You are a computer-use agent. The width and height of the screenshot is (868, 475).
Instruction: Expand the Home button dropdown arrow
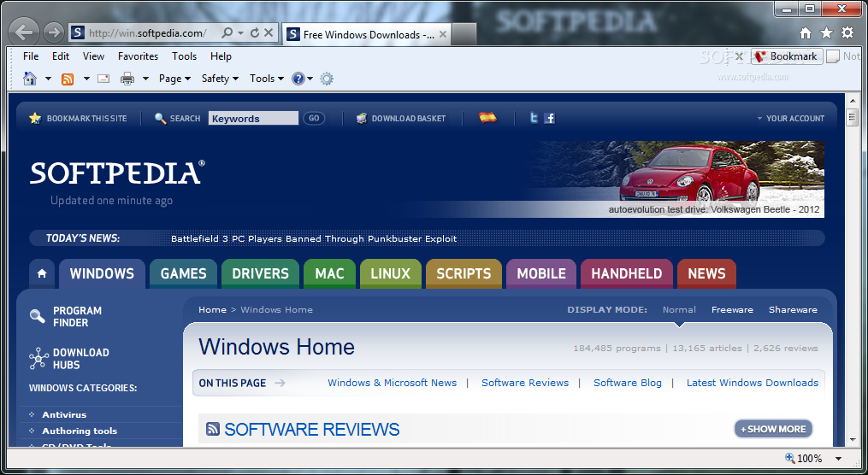(48, 79)
